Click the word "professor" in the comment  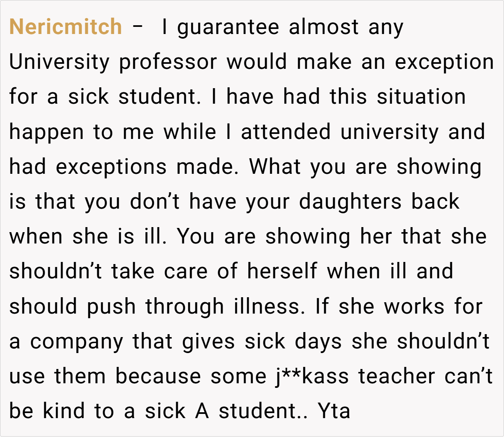click(x=168, y=63)
